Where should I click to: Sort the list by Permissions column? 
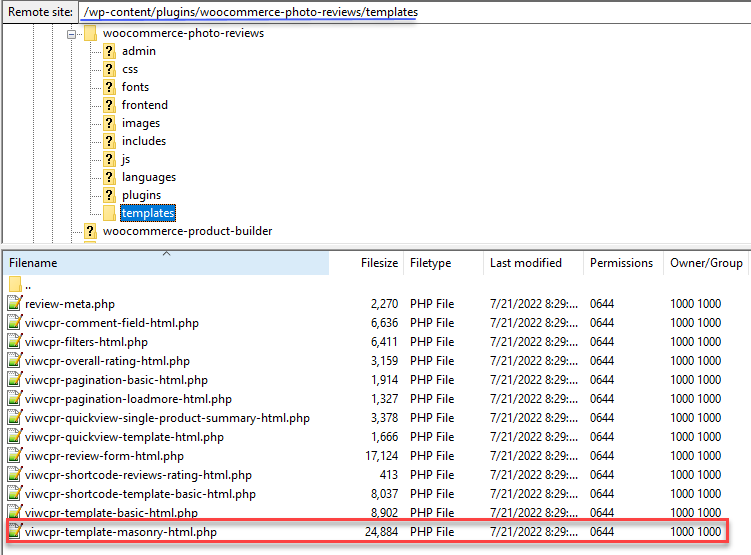tap(623, 263)
